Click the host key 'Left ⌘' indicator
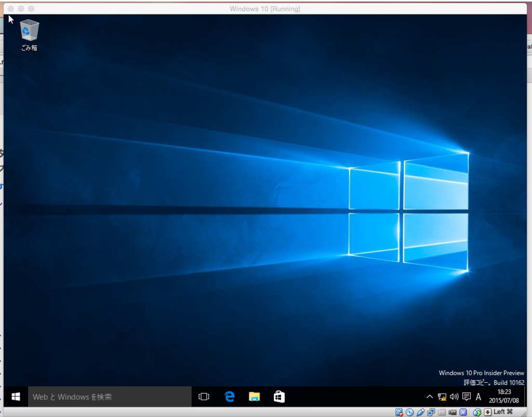 coord(503,412)
